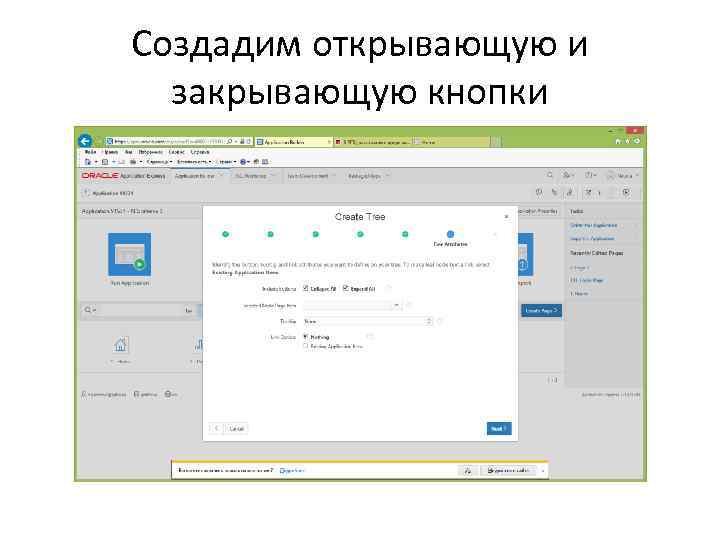Click the Application 58721 breadcrumb
The width and height of the screenshot is (720, 540).
click(x=112, y=193)
